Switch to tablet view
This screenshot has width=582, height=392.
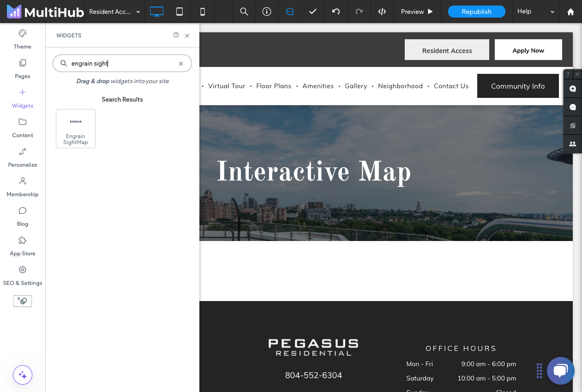[180, 12]
